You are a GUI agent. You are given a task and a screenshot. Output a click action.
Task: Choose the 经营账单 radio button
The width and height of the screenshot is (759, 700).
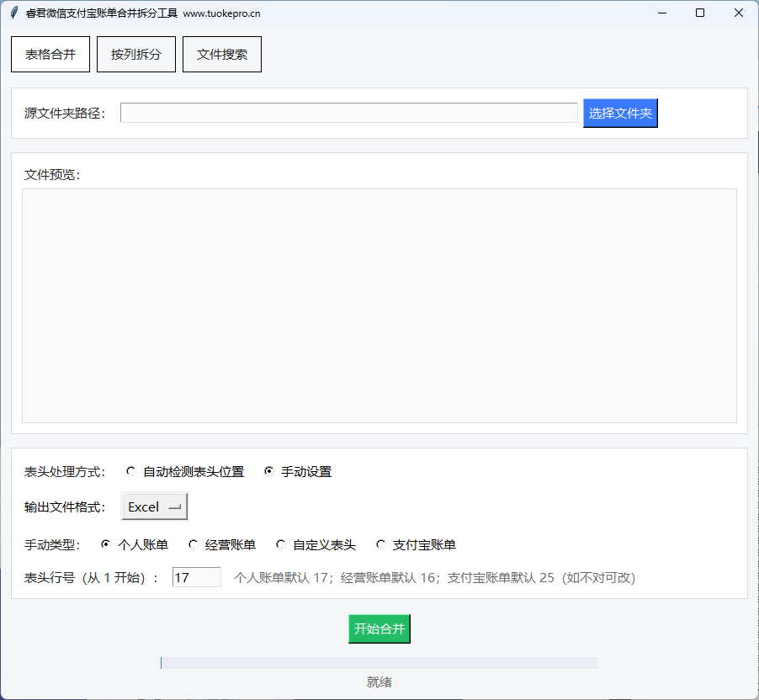[194, 544]
